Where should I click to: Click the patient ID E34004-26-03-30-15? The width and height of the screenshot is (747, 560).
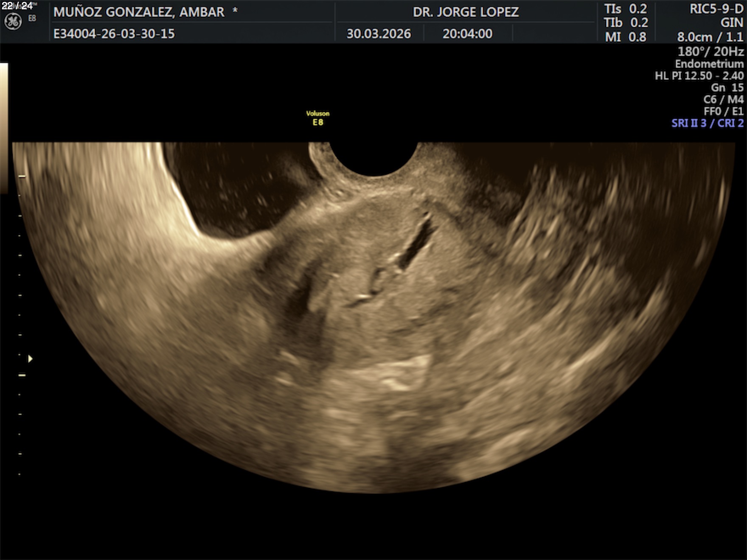(114, 34)
